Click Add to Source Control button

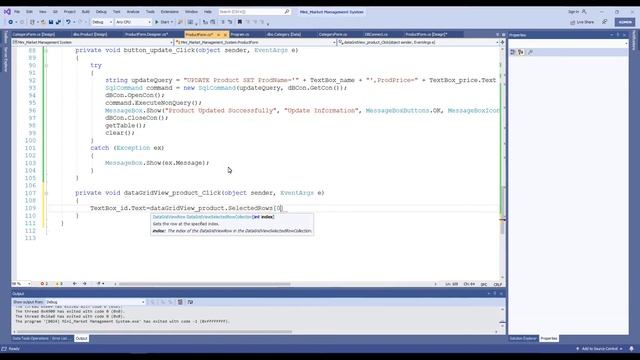click(x=599, y=349)
